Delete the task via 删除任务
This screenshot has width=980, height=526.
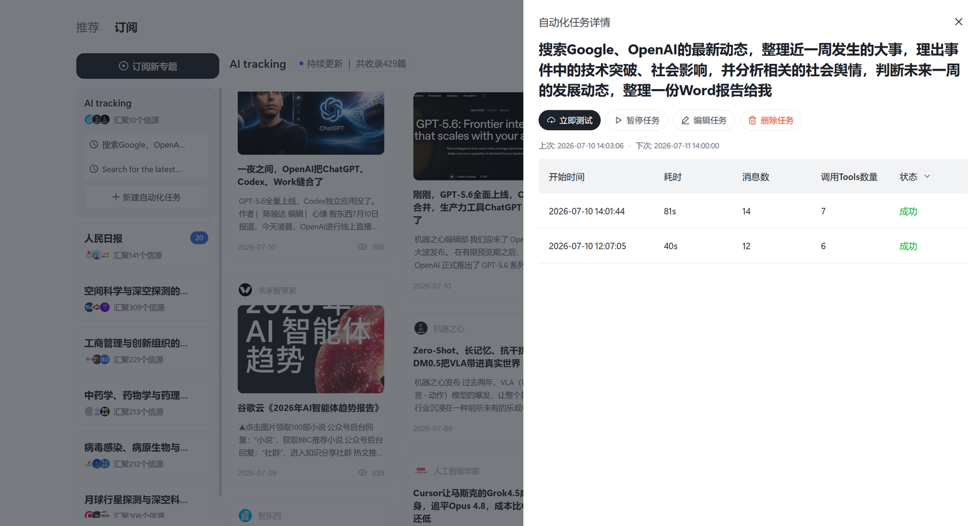pos(771,120)
